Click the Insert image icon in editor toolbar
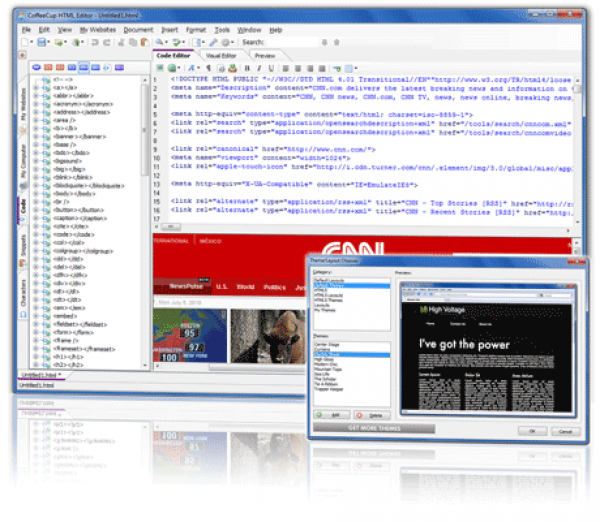The height and width of the screenshot is (522, 600). coord(160,68)
